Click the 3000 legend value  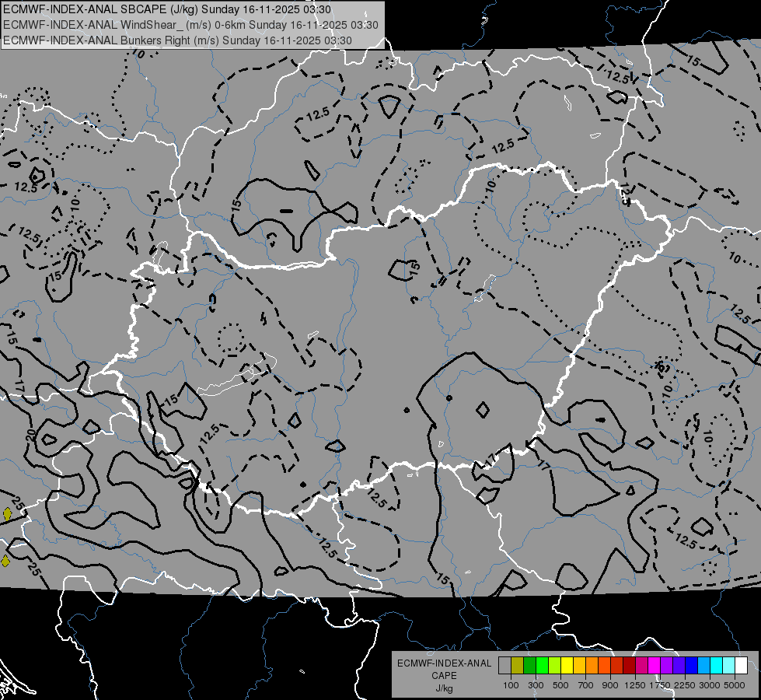click(710, 685)
